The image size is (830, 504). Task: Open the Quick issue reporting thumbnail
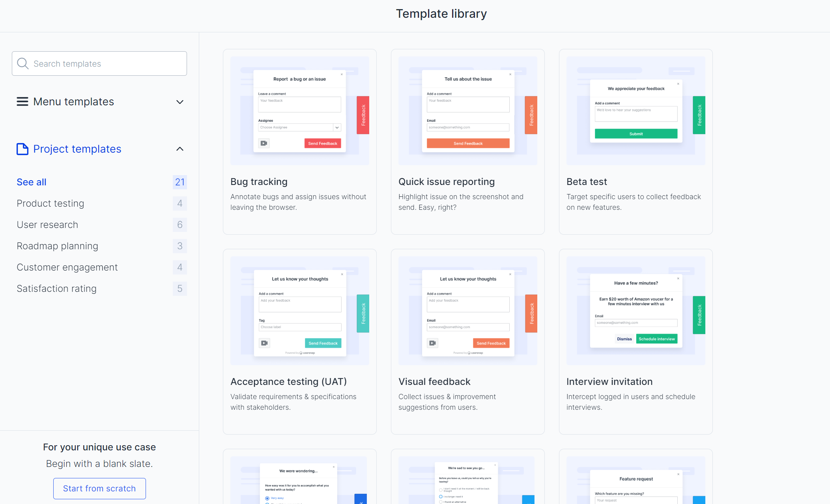point(467,110)
